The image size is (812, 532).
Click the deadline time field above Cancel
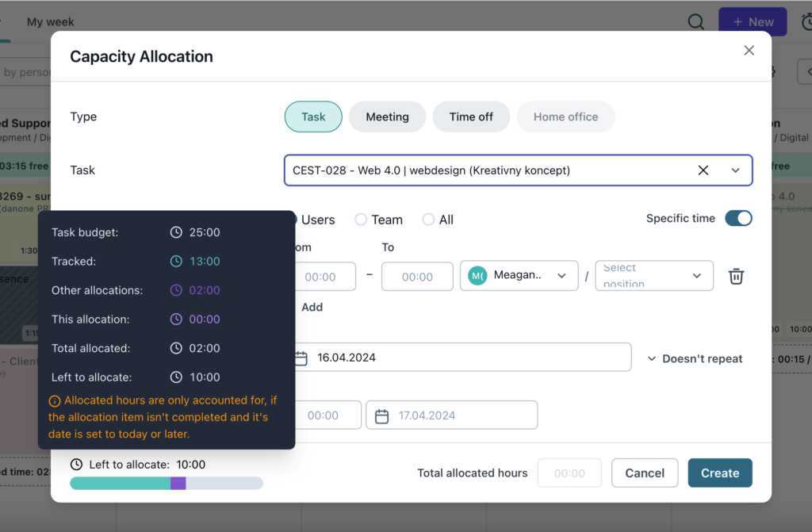pos(327,415)
